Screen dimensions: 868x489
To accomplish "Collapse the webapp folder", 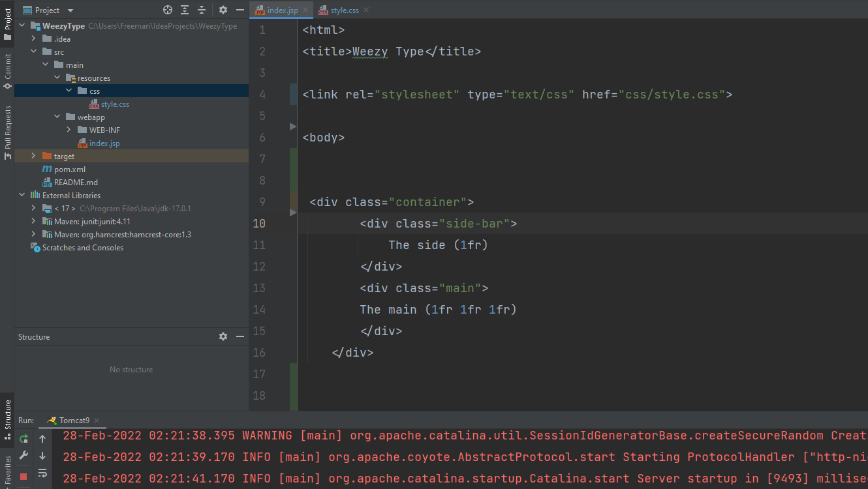I will (x=57, y=117).
